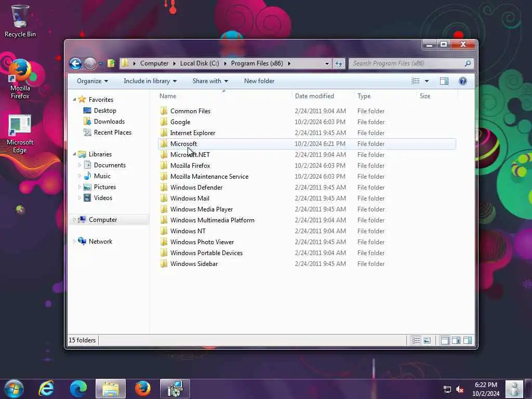532x399 pixels.
Task: Select the Internet Explorer folder icon
Action: point(164,132)
